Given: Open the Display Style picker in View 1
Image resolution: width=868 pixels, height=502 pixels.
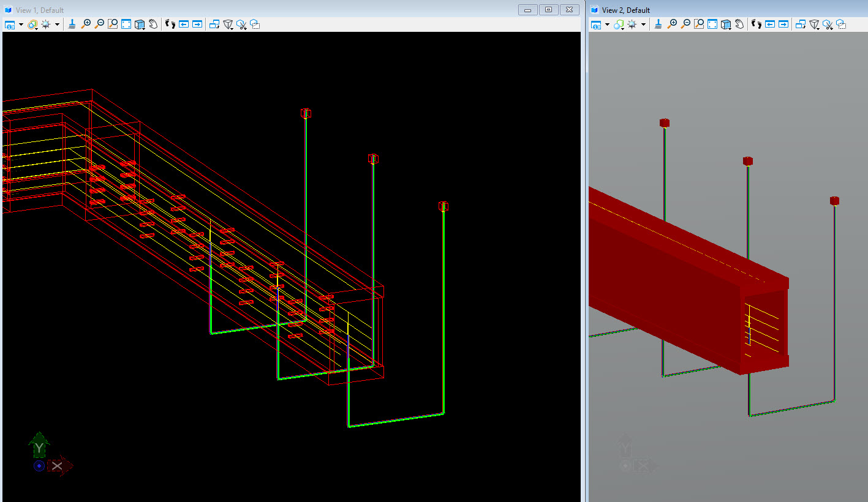Looking at the screenshot, I should tap(33, 24).
